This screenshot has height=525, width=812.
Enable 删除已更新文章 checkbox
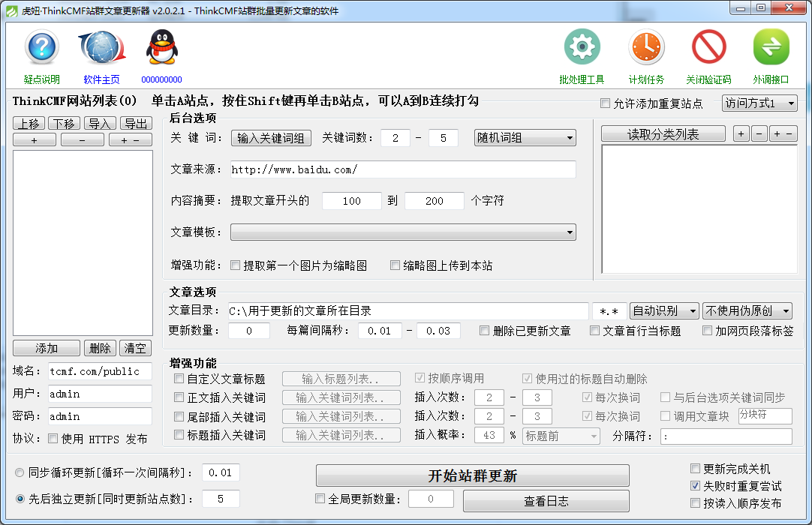tap(484, 330)
